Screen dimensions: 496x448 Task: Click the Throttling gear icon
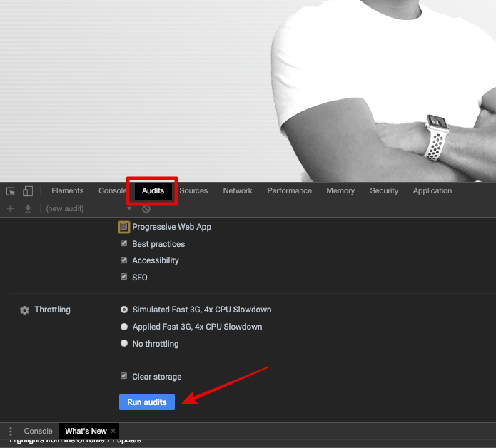pyautogui.click(x=24, y=310)
